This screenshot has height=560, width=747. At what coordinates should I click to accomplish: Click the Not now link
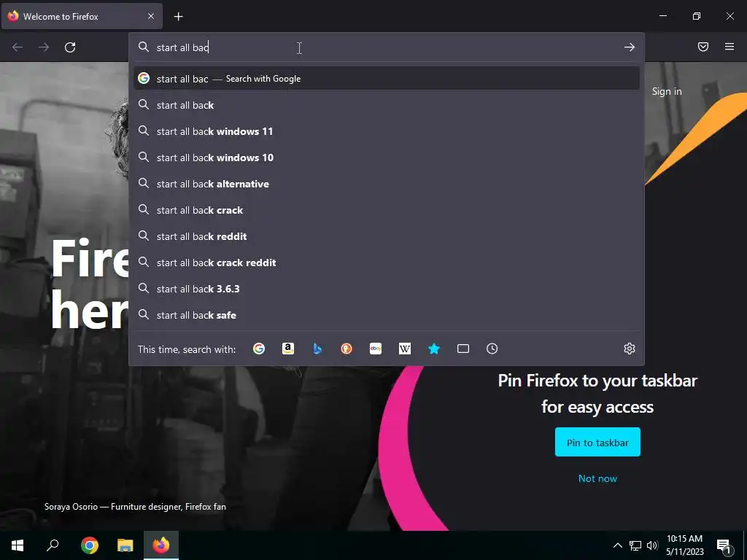tap(597, 478)
